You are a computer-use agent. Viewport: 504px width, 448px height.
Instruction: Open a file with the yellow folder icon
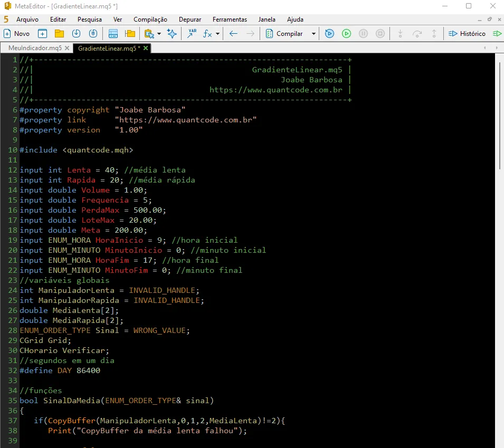[x=60, y=33]
